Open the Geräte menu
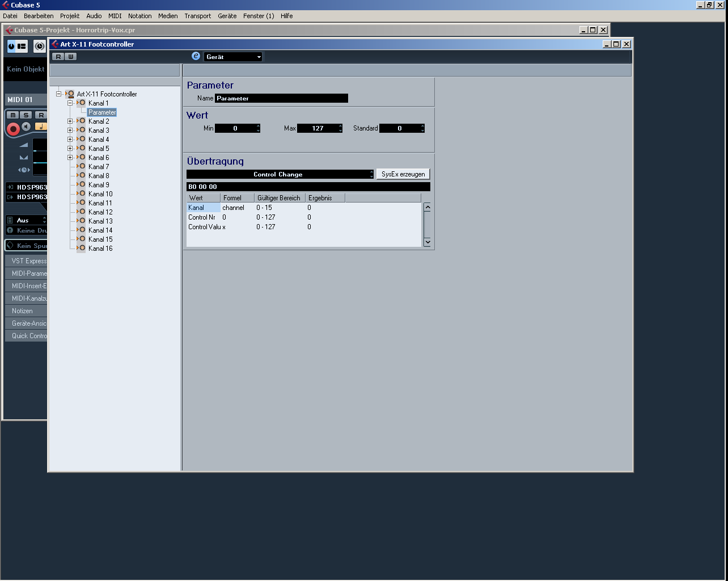 click(227, 16)
